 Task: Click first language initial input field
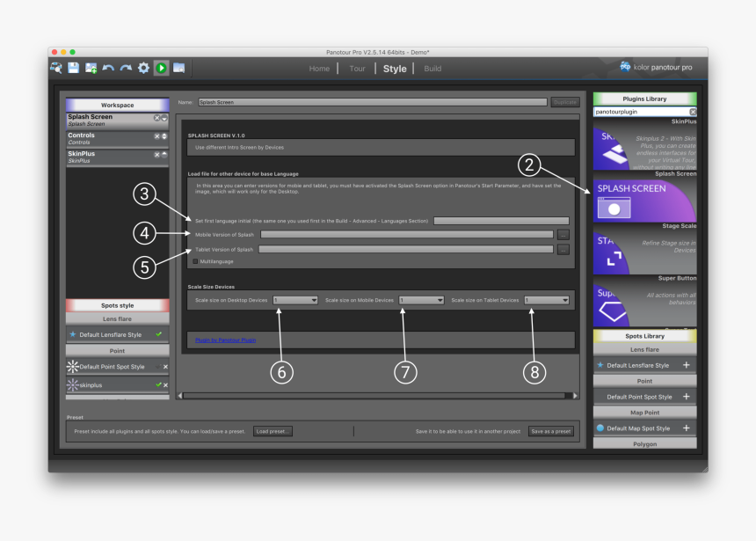point(501,221)
